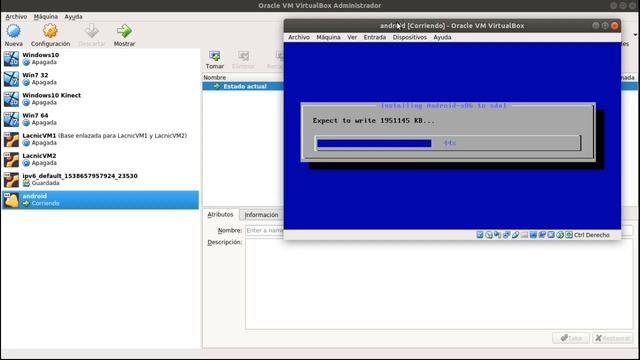Click 'Expect to write 1951145 KB...' text
This screenshot has height=360, width=640.
(x=374, y=121)
